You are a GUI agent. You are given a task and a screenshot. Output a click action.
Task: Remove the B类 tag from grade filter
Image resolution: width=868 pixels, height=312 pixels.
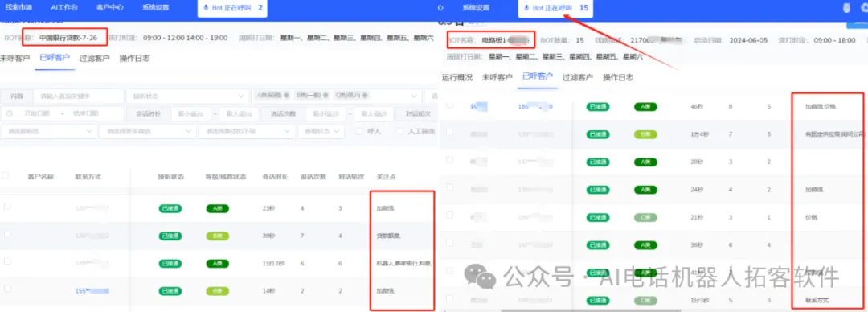point(325,96)
